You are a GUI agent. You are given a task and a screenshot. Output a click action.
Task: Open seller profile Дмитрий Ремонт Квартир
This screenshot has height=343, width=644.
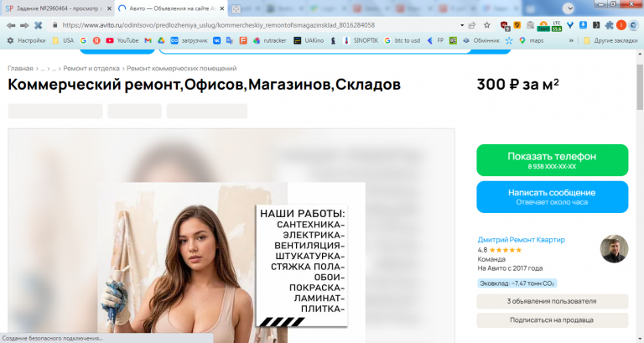point(521,240)
